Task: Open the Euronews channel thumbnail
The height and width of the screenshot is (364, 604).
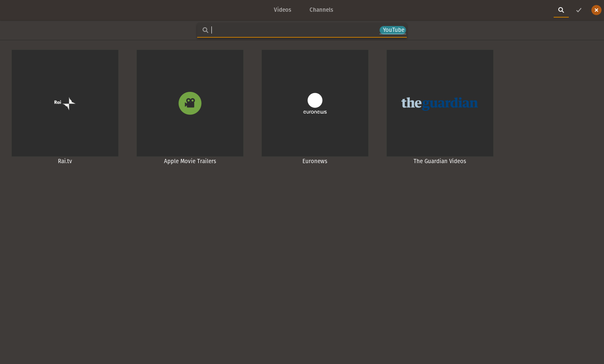Action: [315, 103]
